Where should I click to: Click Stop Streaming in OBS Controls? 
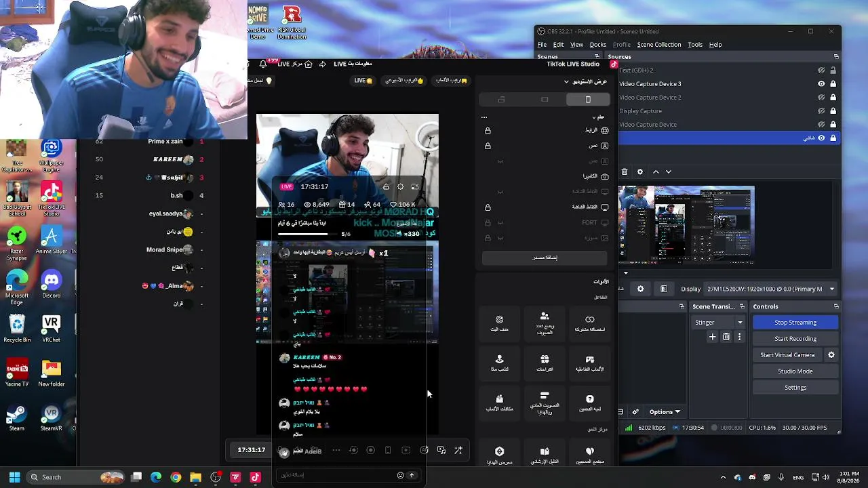795,323
